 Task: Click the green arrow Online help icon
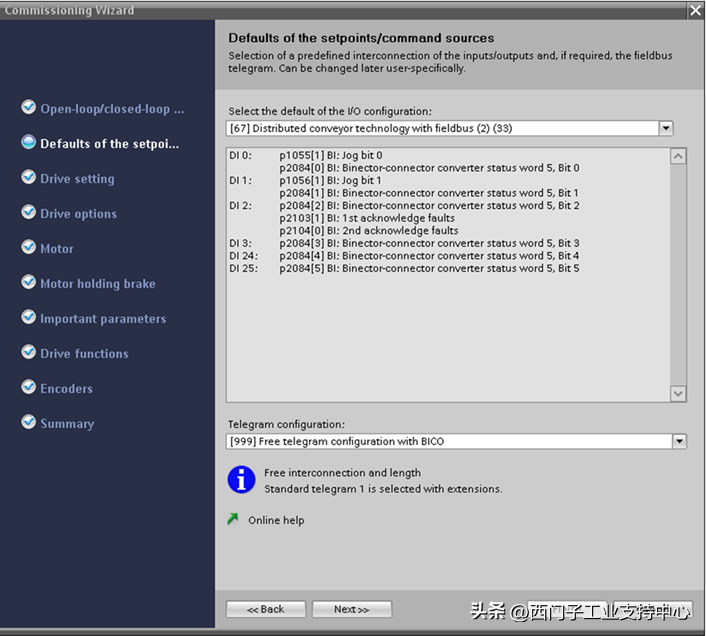[x=234, y=520]
